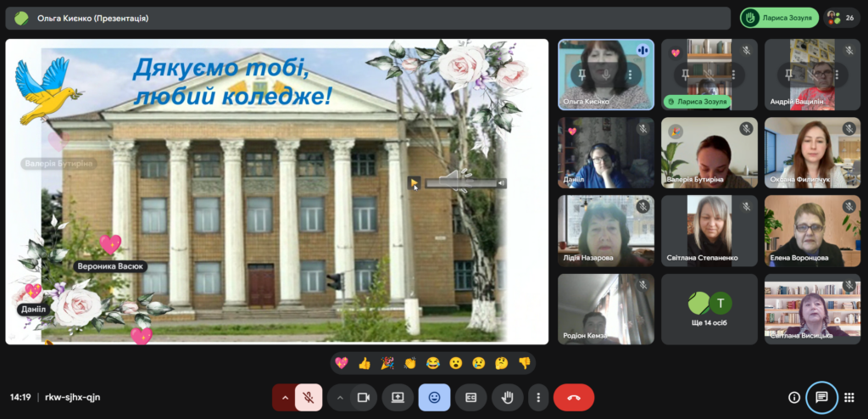Toggle the camera on or off
The width and height of the screenshot is (868, 419).
[x=364, y=397]
